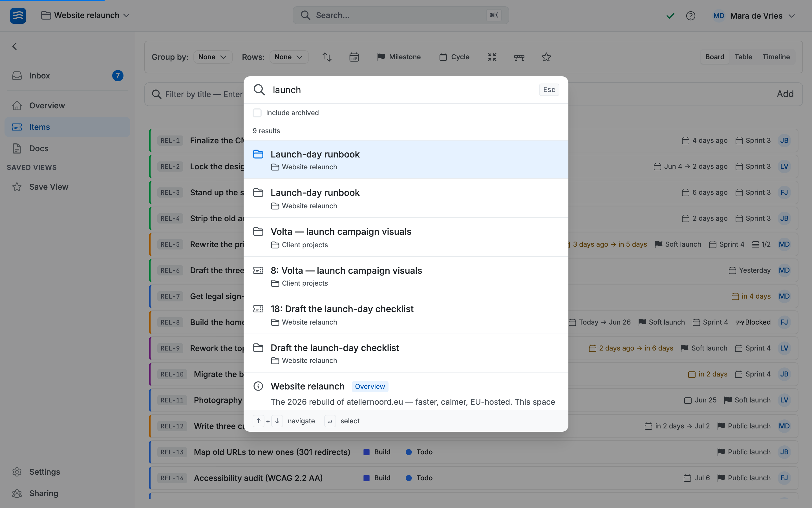
Task: Open the Draft the launch-day checklist folder result
Action: coord(406,353)
